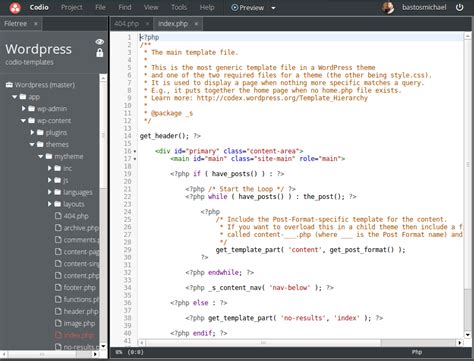Collapse the wp-content folder arrow
This screenshot has height=361, width=474.
tap(23, 121)
